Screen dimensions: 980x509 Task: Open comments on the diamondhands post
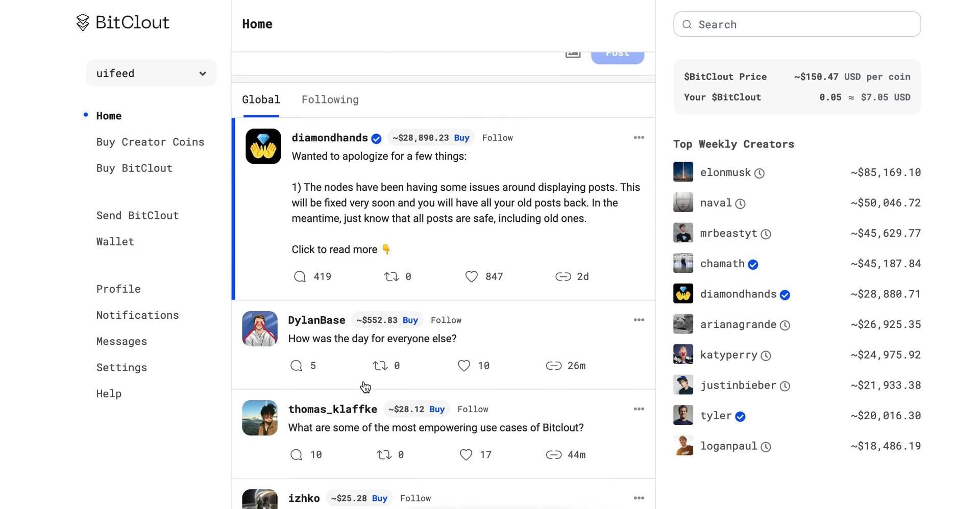click(x=300, y=276)
